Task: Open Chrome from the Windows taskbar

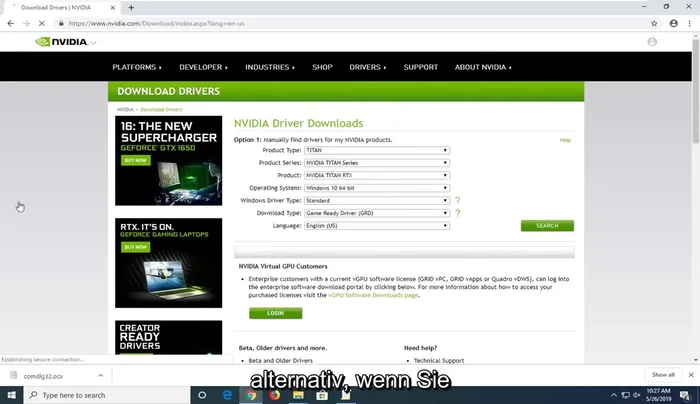Action: pos(251,395)
